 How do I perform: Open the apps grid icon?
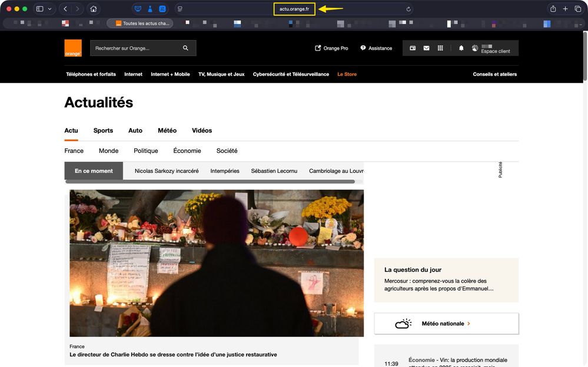pyautogui.click(x=440, y=48)
